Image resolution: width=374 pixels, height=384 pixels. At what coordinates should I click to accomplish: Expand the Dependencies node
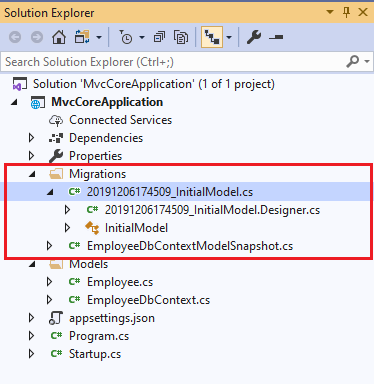coord(32,138)
